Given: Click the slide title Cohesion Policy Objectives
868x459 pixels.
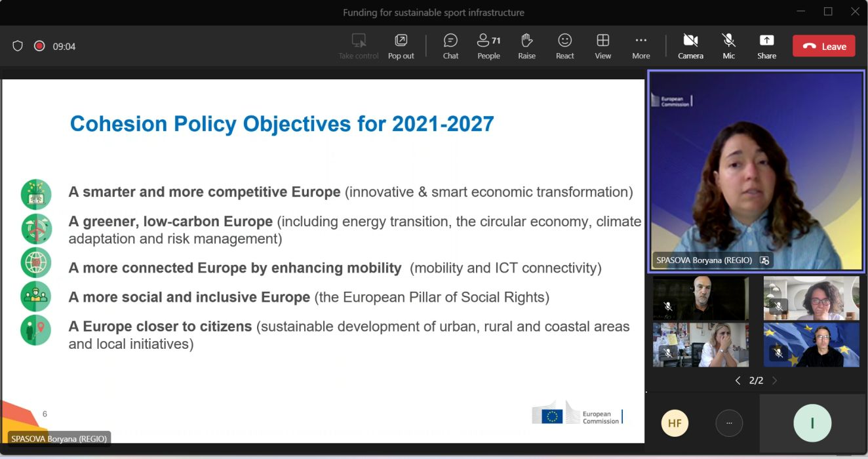Looking at the screenshot, I should click(282, 124).
